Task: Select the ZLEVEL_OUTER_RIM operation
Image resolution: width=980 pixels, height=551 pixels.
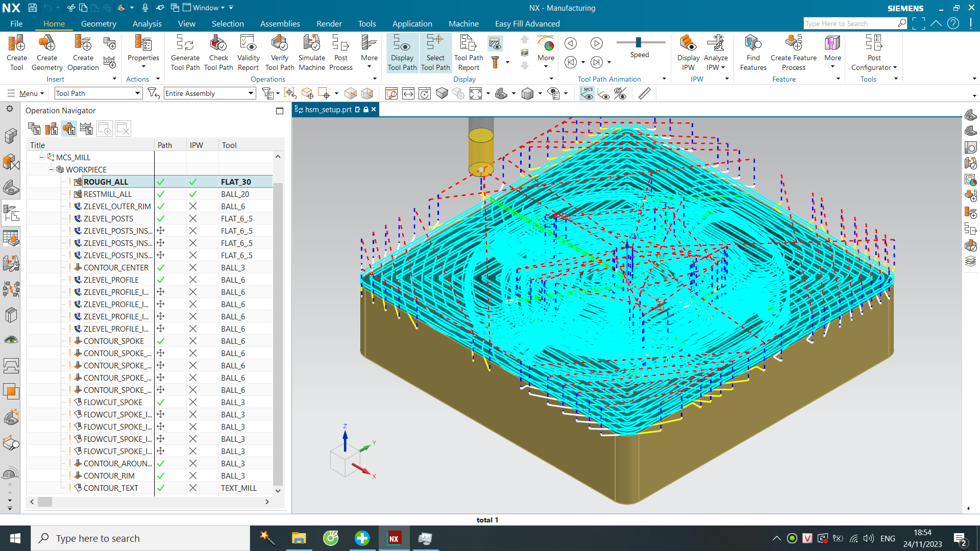Action: 117,206
